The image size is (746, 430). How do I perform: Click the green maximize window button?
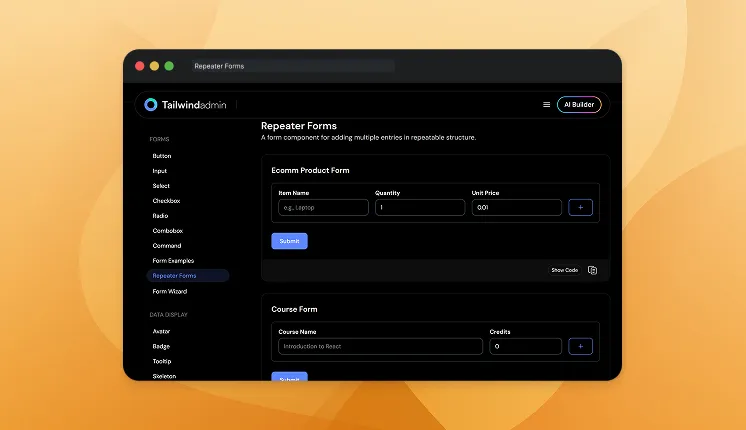click(169, 66)
